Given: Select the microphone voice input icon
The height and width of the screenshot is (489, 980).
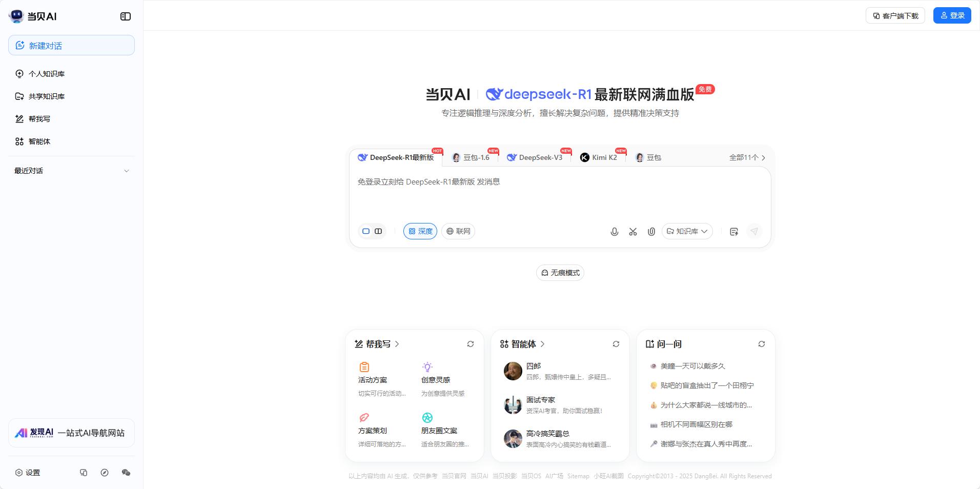Looking at the screenshot, I should (x=614, y=232).
